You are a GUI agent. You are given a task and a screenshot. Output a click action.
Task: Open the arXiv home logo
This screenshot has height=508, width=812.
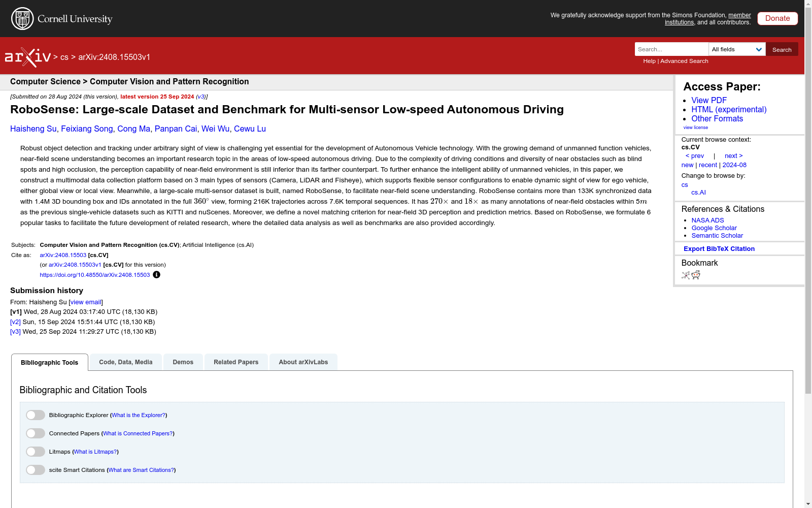coord(28,57)
